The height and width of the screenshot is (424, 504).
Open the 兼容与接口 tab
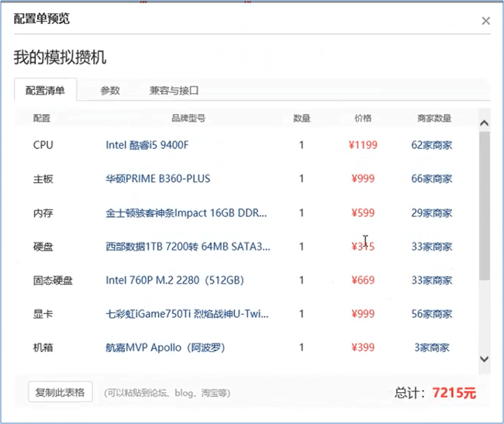tap(174, 91)
